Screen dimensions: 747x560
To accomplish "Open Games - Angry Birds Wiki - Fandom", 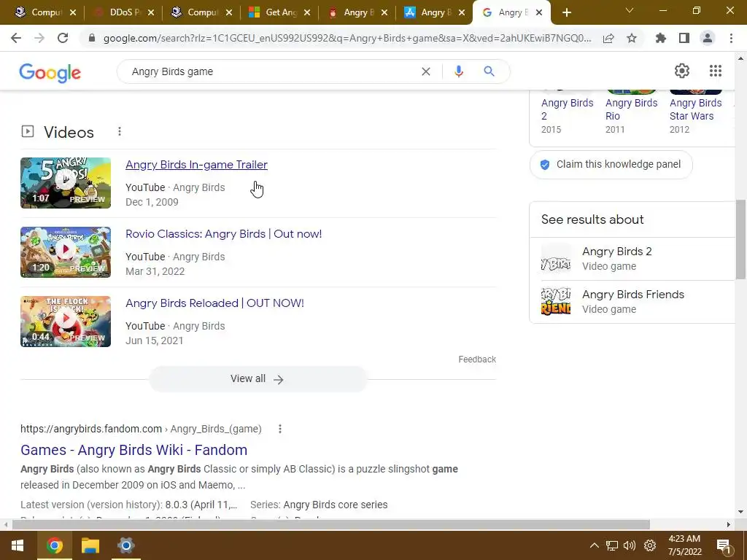I will coord(134,450).
